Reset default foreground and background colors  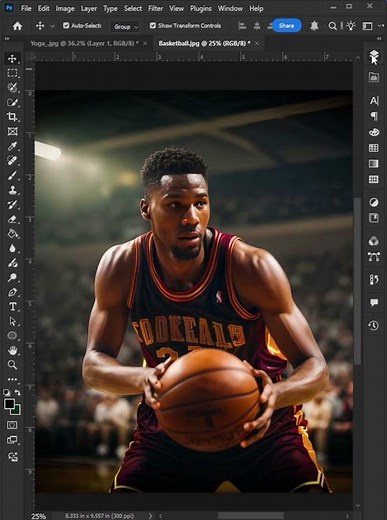[7, 392]
